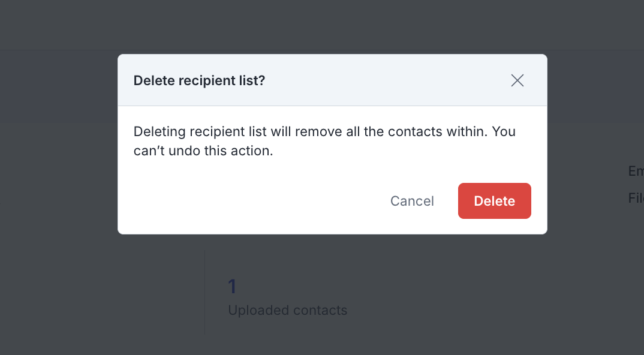
Task: Click the "Uploaded contacts" label
Action: pyautogui.click(x=288, y=311)
